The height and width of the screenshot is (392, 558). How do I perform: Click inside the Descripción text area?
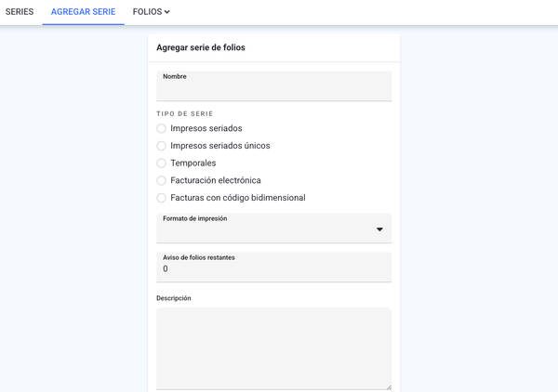click(x=273, y=348)
